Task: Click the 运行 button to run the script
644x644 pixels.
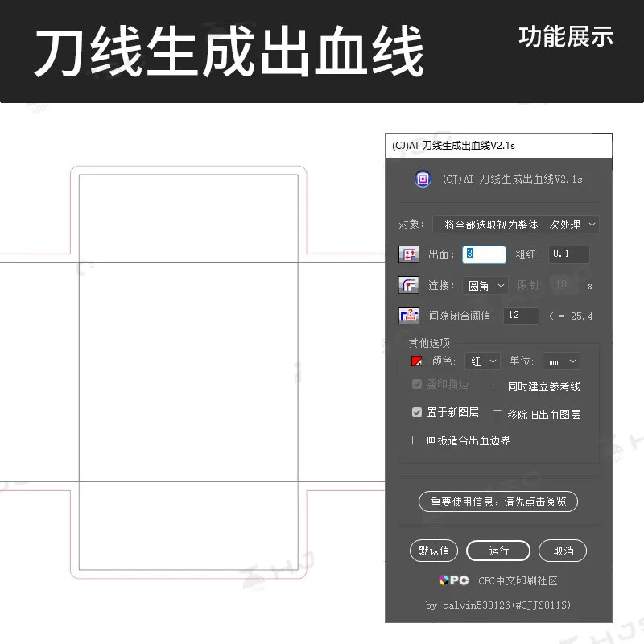Action: tap(498, 551)
